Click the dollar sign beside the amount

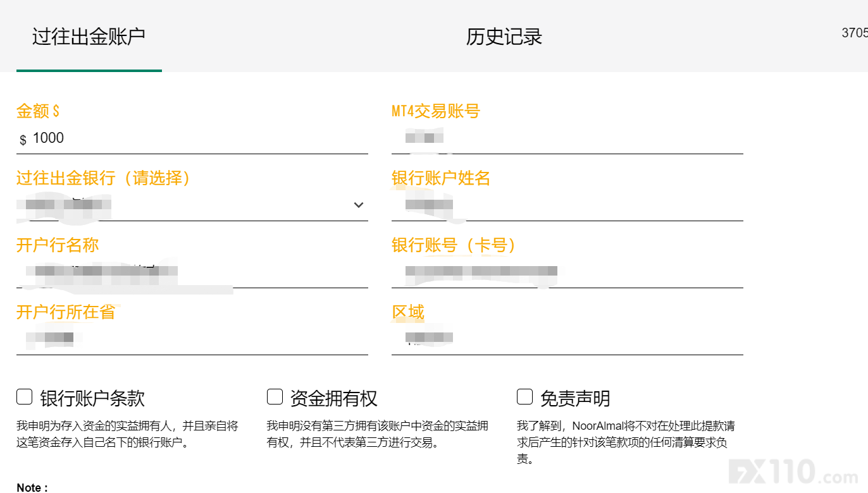point(23,140)
